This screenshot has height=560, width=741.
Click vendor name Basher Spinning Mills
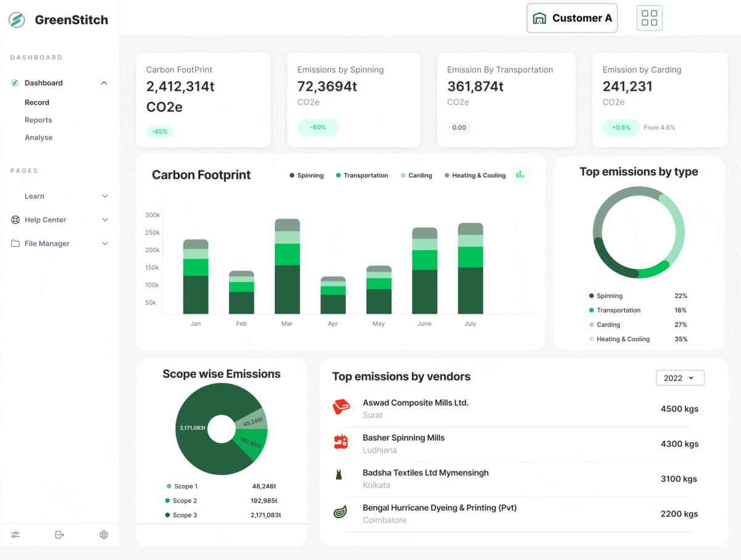403,438
